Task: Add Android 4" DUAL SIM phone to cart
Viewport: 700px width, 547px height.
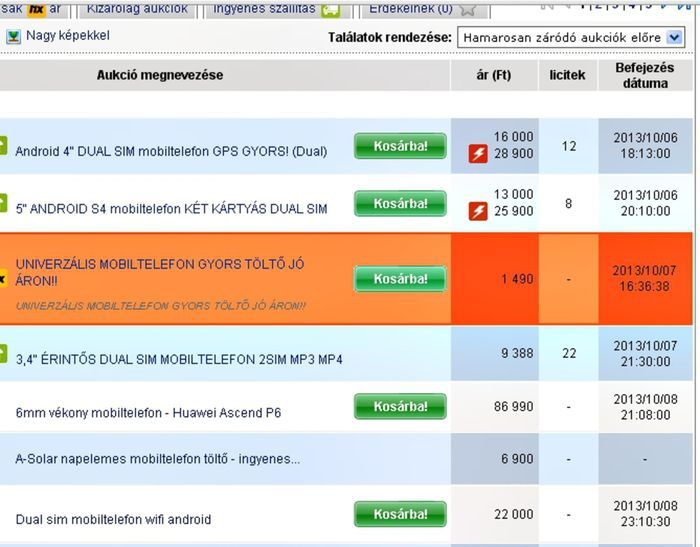Action: coord(400,146)
